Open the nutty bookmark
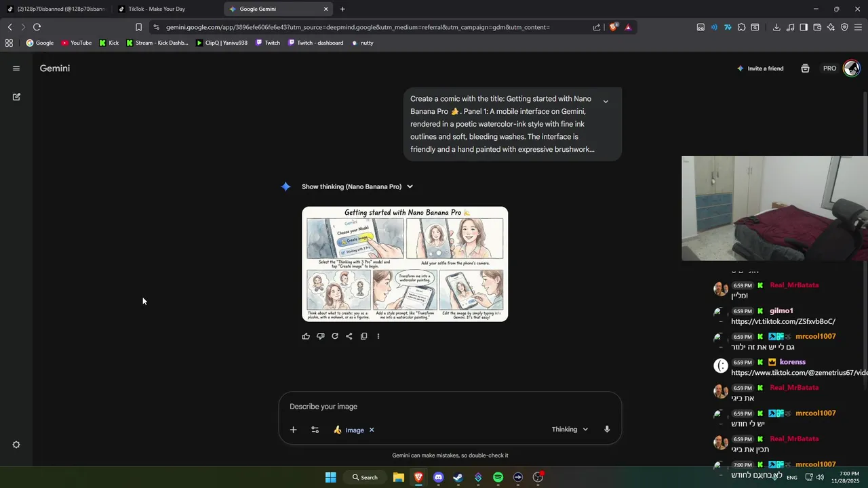Image resolution: width=868 pixels, height=488 pixels. [x=362, y=43]
